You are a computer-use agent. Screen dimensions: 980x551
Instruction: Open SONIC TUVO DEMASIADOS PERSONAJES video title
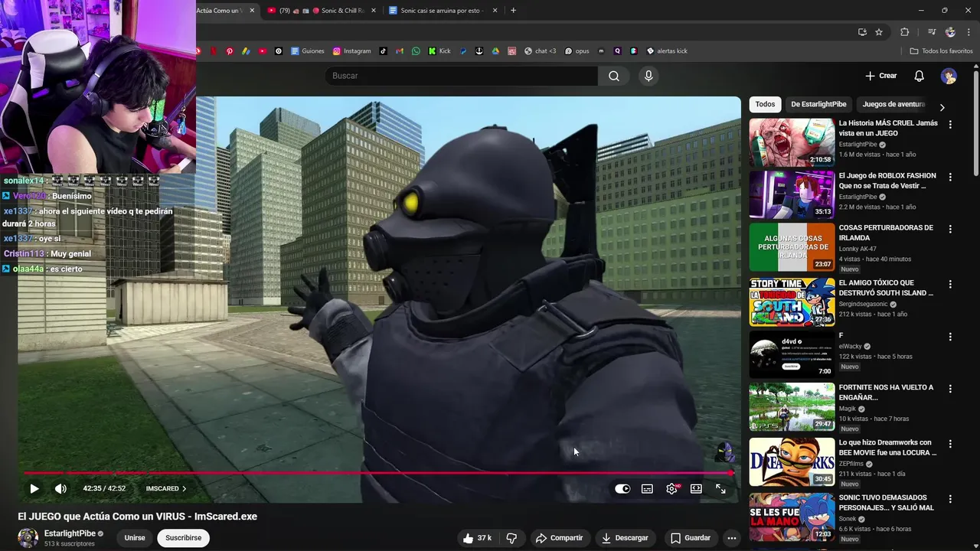point(887,503)
